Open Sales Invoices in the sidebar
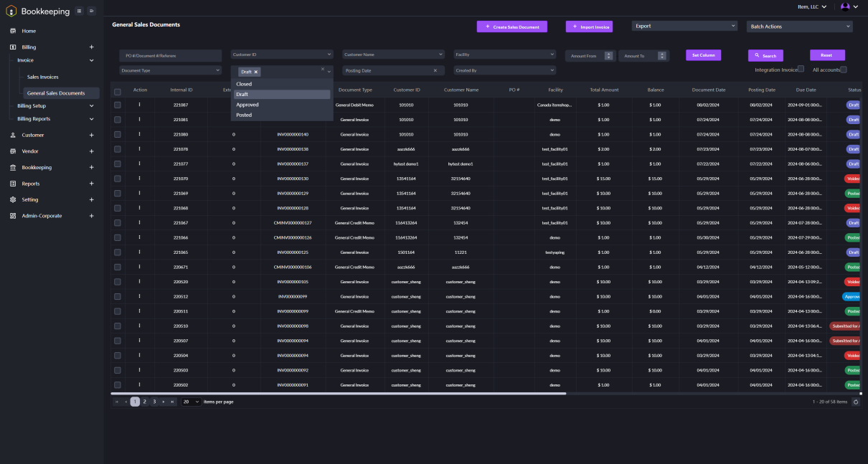868x464 pixels. (43, 77)
